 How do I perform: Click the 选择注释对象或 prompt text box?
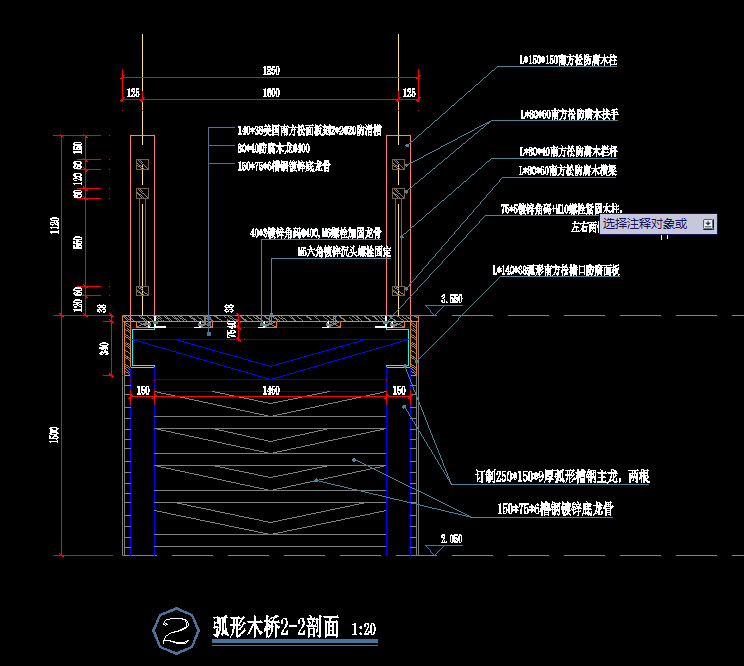click(659, 224)
